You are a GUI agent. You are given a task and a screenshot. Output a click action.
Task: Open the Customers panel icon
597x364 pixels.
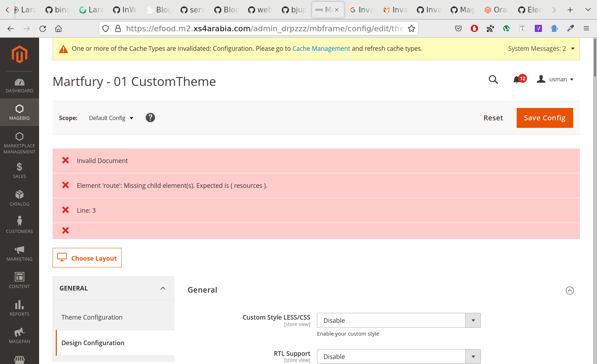pos(20,224)
